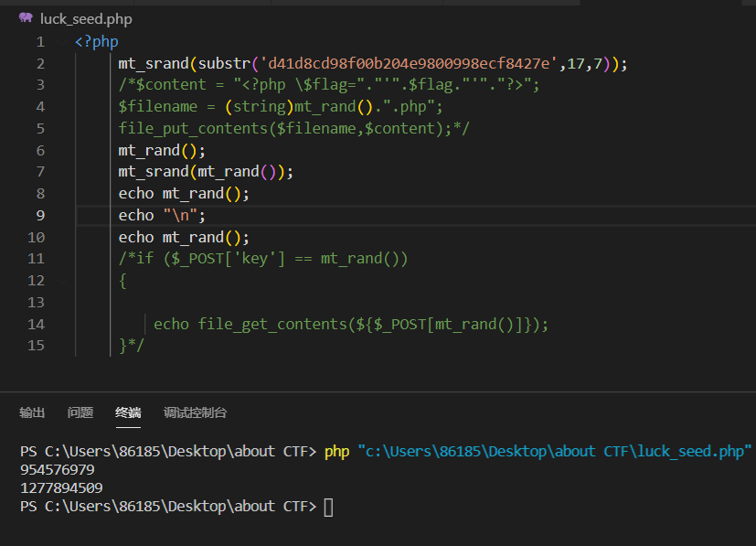The image size is (756, 546).
Task: Click the hash string 'd41d8cd98f00b204e9800998ecf8427e'
Action: [409, 64]
